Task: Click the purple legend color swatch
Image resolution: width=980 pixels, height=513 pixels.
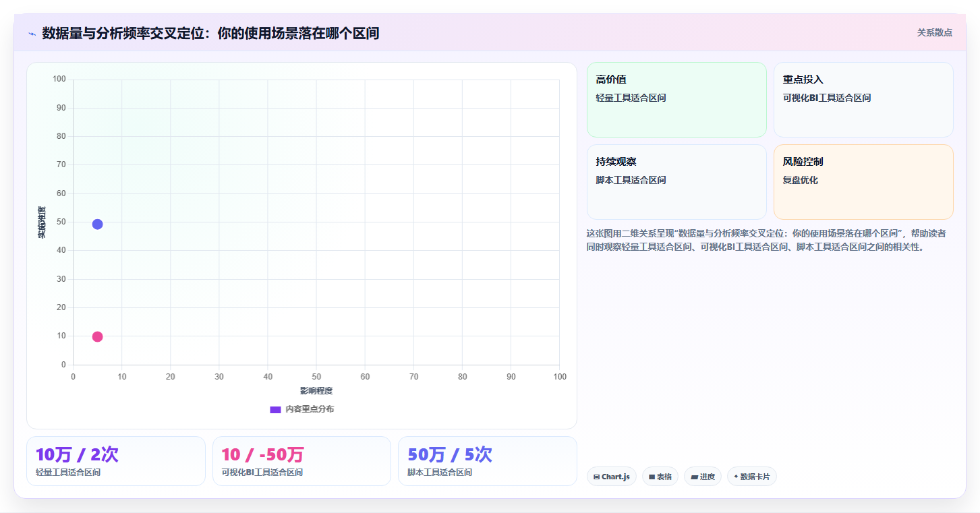Action: [275, 409]
